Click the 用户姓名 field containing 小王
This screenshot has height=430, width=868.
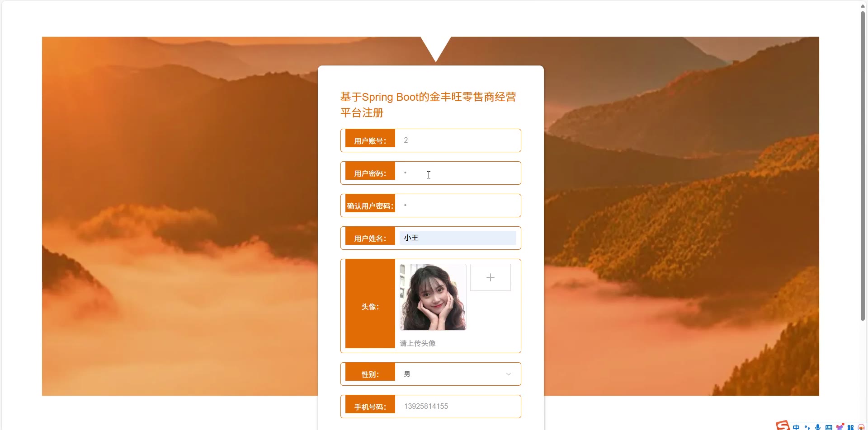click(458, 238)
